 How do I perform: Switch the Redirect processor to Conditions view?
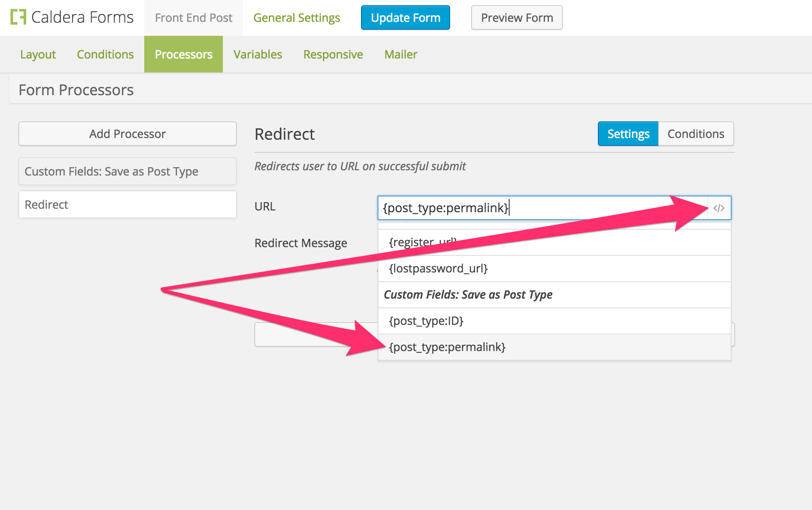click(x=696, y=134)
